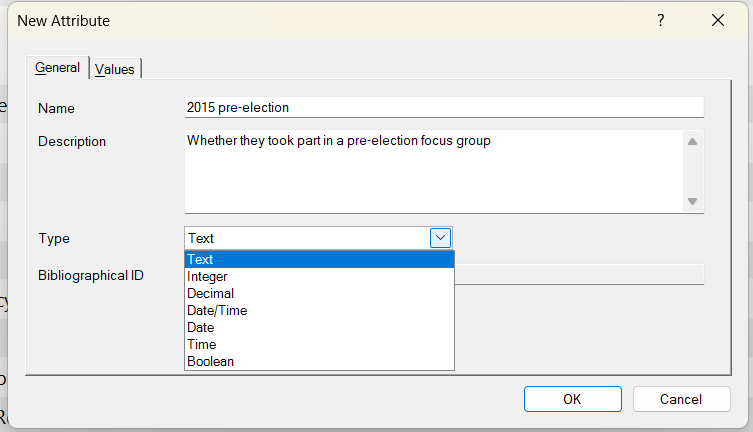Click the Bibliographical ID field
The width and height of the screenshot is (753, 432).
(x=580, y=274)
